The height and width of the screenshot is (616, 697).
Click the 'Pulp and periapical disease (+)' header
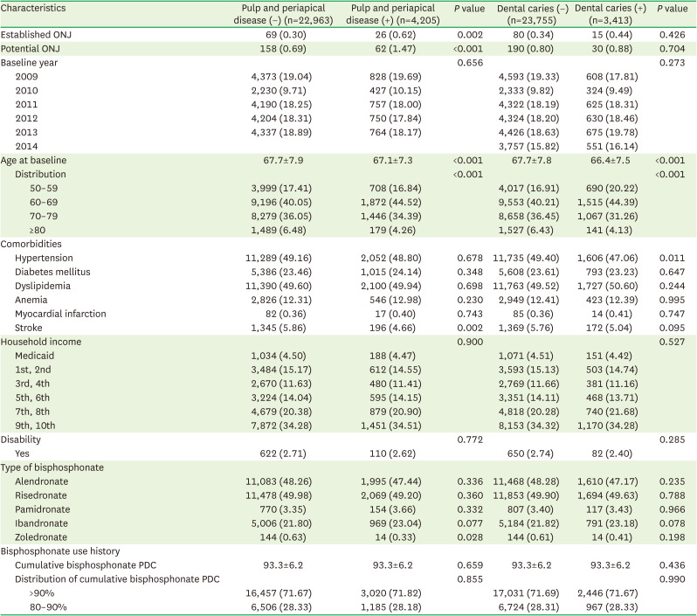[393, 14]
